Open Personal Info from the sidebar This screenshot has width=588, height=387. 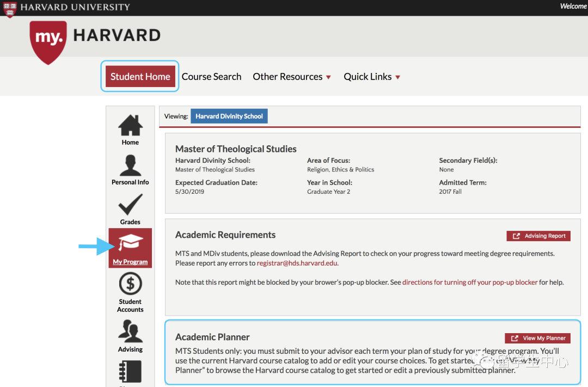130,166
